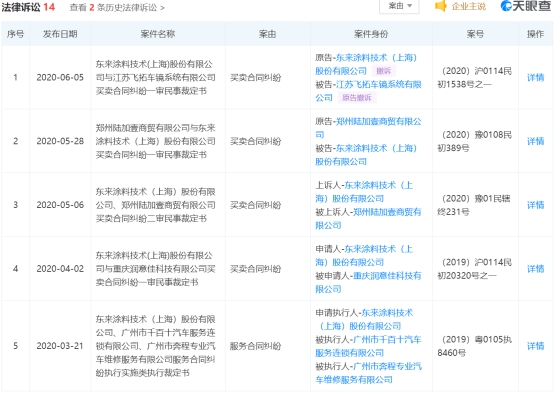Click the case name in row 2
This screenshot has width=554, height=393.
click(155, 141)
